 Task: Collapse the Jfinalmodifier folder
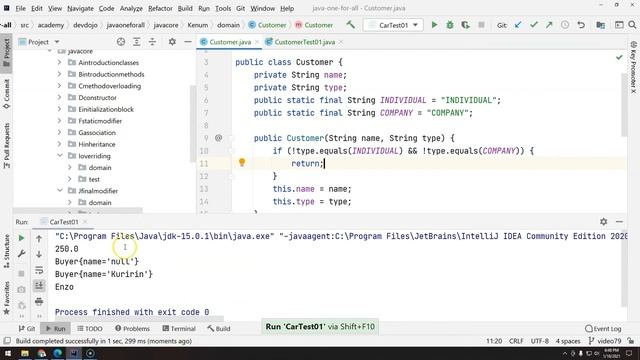[x=60, y=191]
